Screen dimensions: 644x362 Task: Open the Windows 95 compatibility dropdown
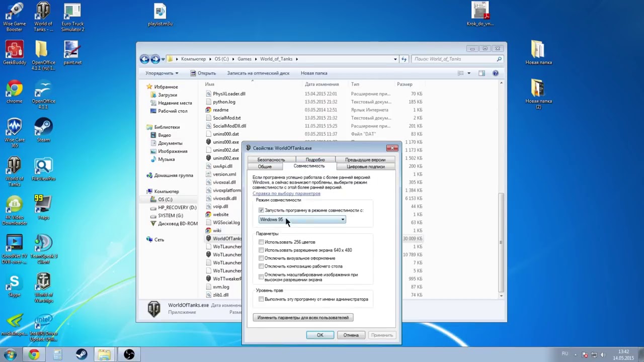[302, 219]
